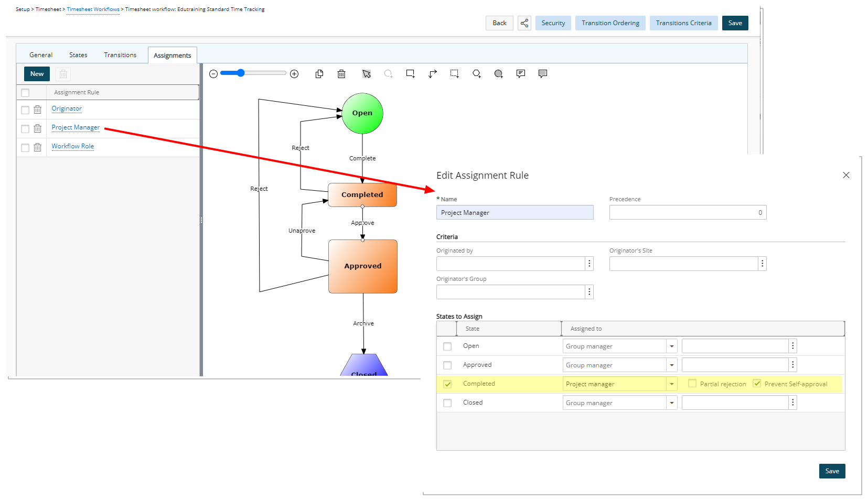Check the Project Manager rule checkbox

tap(25, 128)
